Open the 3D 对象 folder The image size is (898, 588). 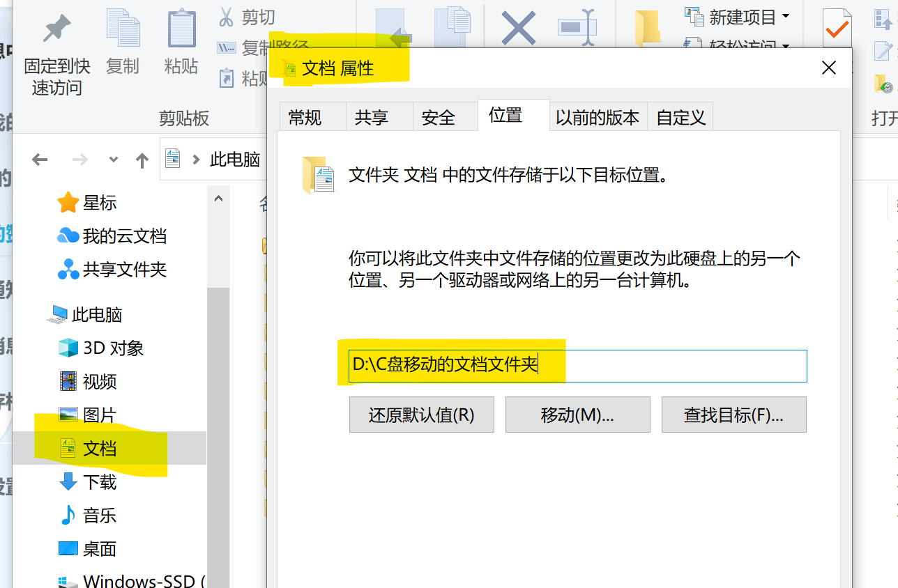[x=100, y=348]
